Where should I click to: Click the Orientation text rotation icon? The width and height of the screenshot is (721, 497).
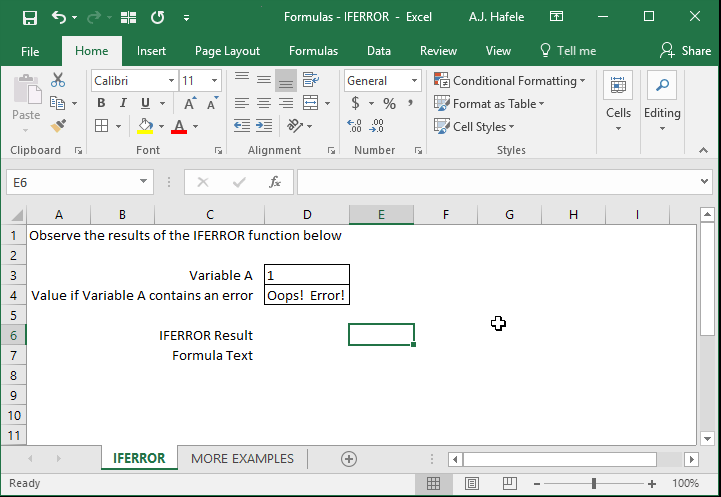click(x=295, y=125)
